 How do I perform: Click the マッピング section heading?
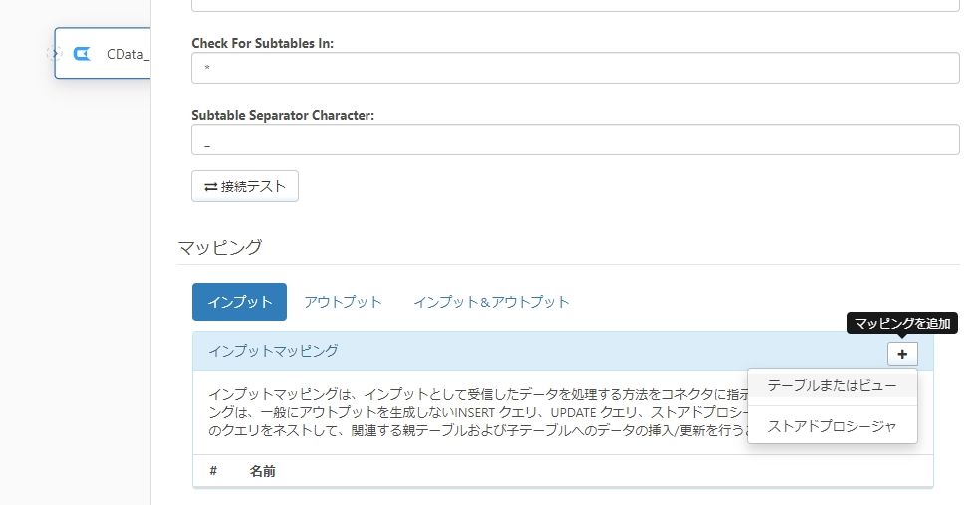220,247
